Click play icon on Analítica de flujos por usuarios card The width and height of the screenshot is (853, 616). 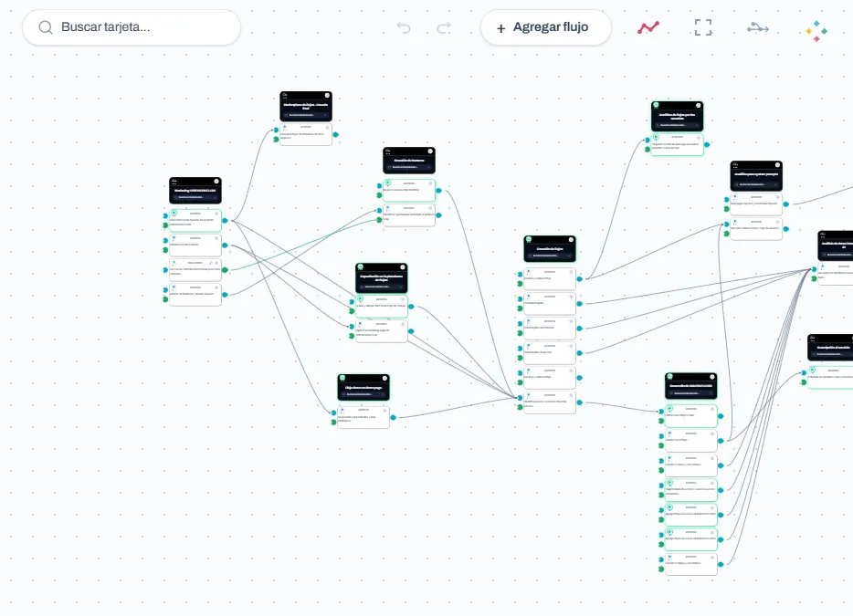tap(656, 137)
